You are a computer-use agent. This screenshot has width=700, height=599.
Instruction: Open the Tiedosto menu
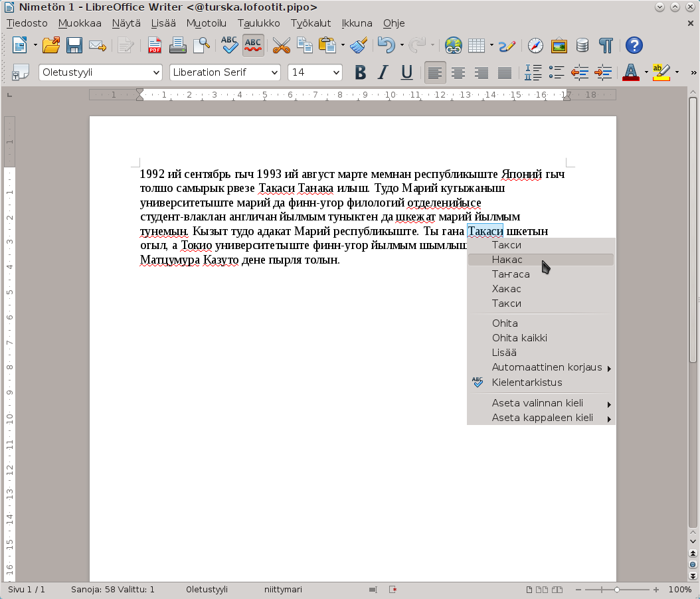[27, 23]
